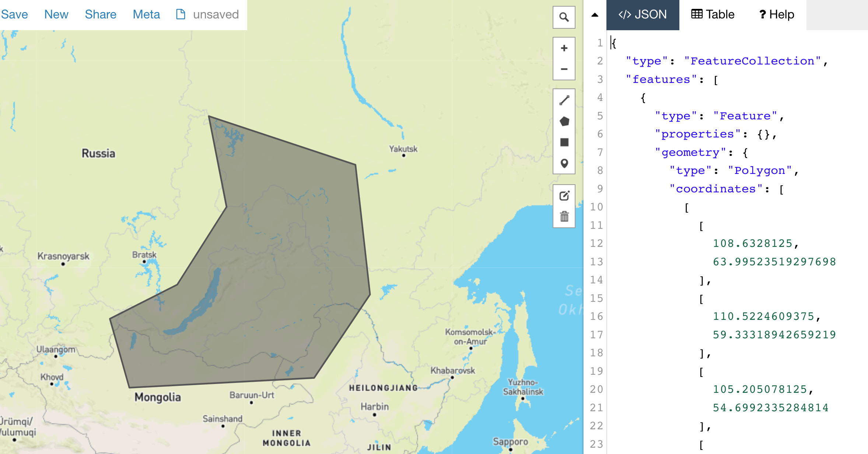The width and height of the screenshot is (868, 454).
Task: Select the draw rectangle tool
Action: click(564, 142)
